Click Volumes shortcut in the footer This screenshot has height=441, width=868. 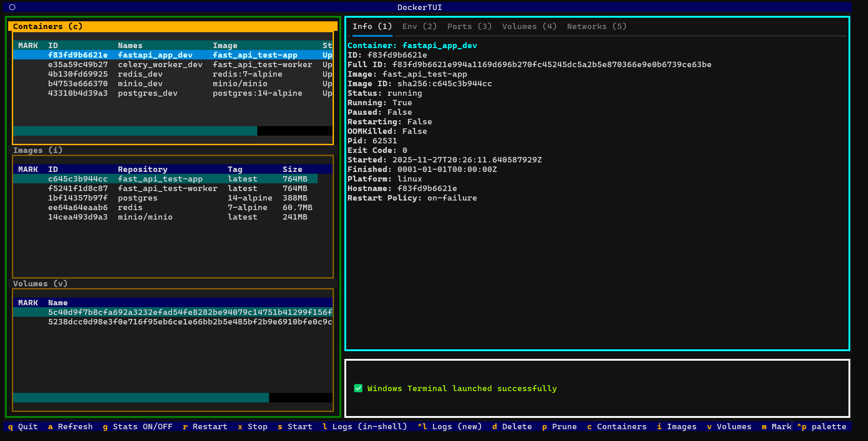click(x=729, y=426)
